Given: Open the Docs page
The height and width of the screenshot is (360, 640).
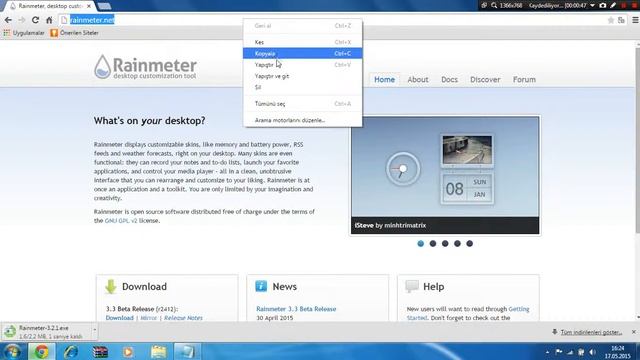Looking at the screenshot, I should 449,80.
